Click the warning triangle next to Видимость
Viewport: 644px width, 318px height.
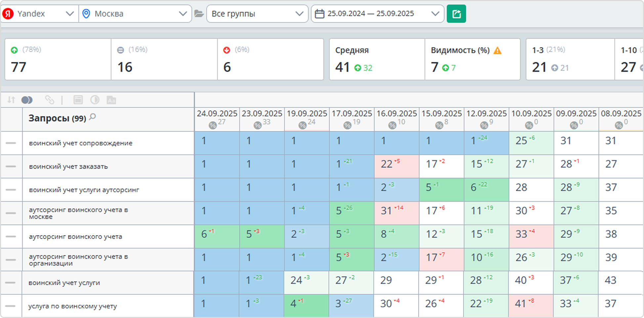[x=497, y=51]
